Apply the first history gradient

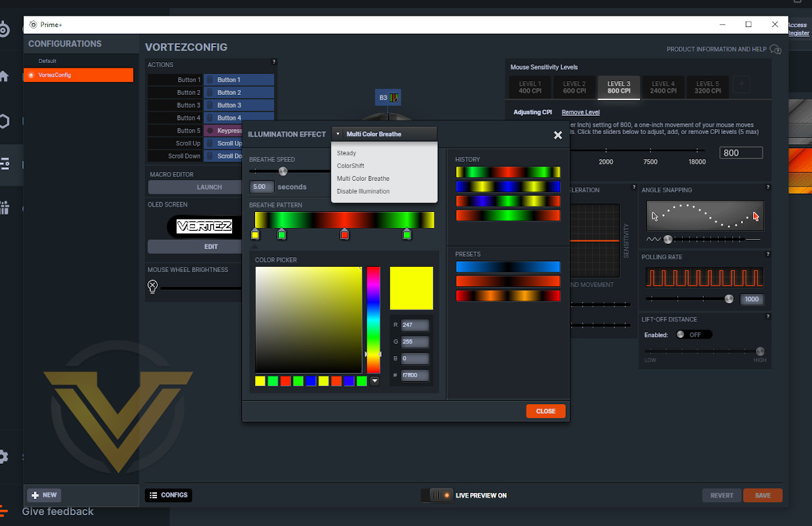click(508, 172)
